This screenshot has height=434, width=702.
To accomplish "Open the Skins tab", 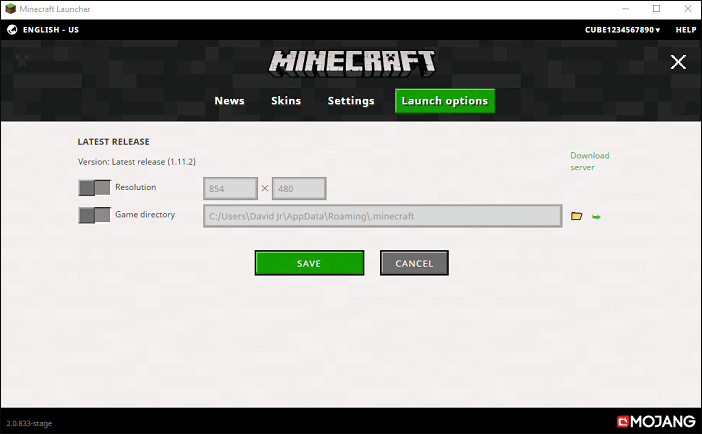I will pos(286,101).
